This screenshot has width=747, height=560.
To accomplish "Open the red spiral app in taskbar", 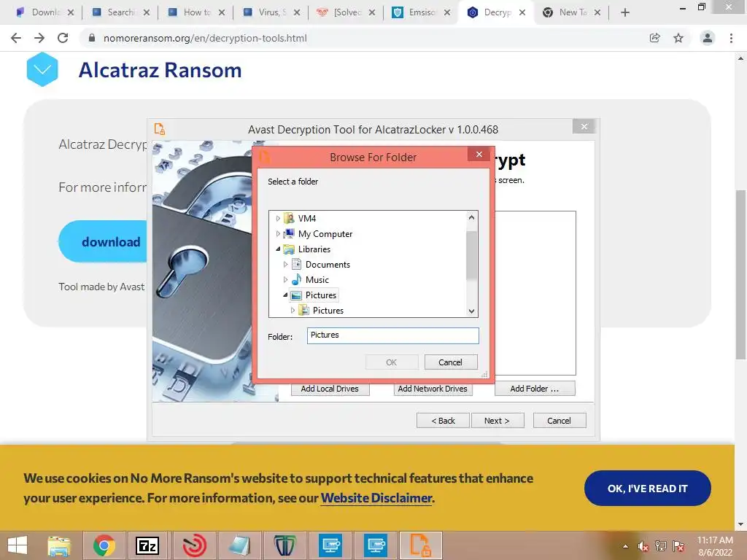I will [194, 545].
